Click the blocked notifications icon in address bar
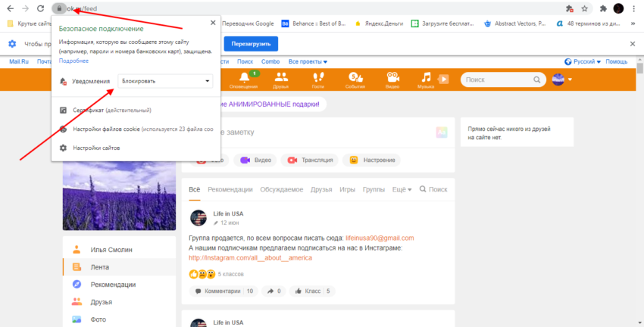644x327 pixels. (x=569, y=8)
